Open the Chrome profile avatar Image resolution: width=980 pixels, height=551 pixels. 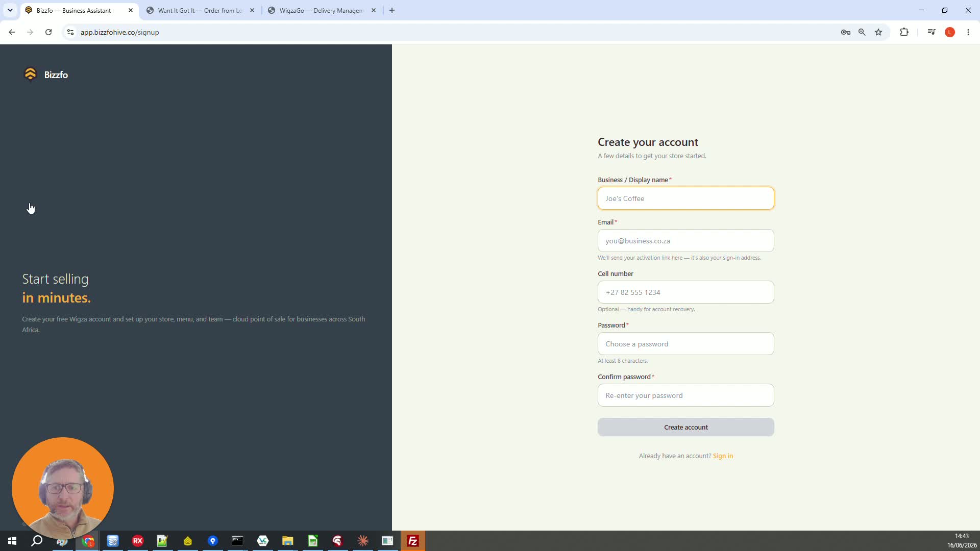click(x=950, y=32)
